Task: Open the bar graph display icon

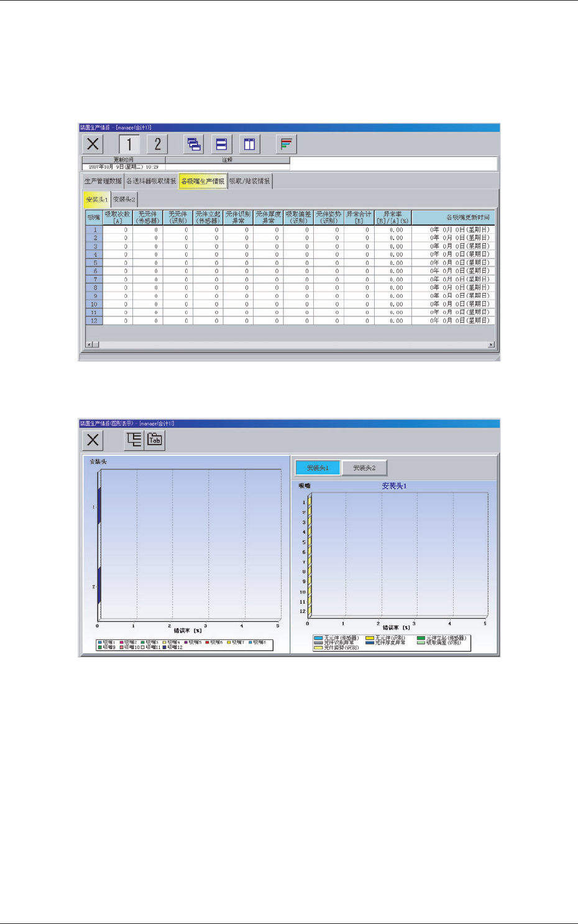Action: [287, 144]
